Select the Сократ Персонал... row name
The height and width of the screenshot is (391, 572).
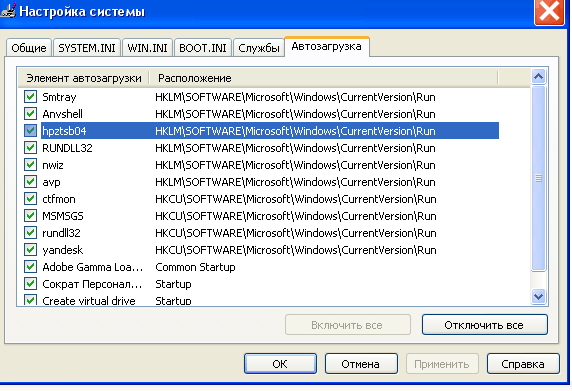(92, 284)
